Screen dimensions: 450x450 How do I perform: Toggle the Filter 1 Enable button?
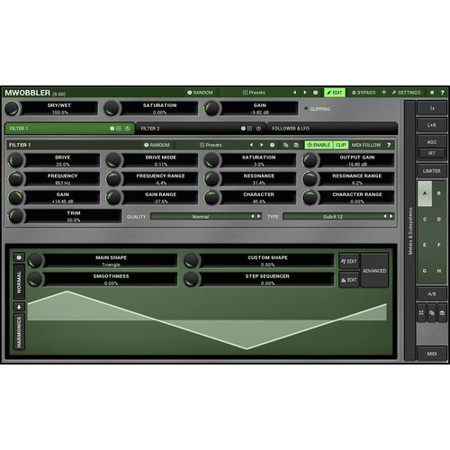click(x=318, y=145)
